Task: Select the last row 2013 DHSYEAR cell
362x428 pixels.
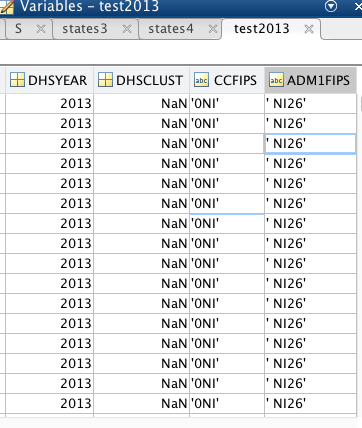Action: click(x=49, y=404)
